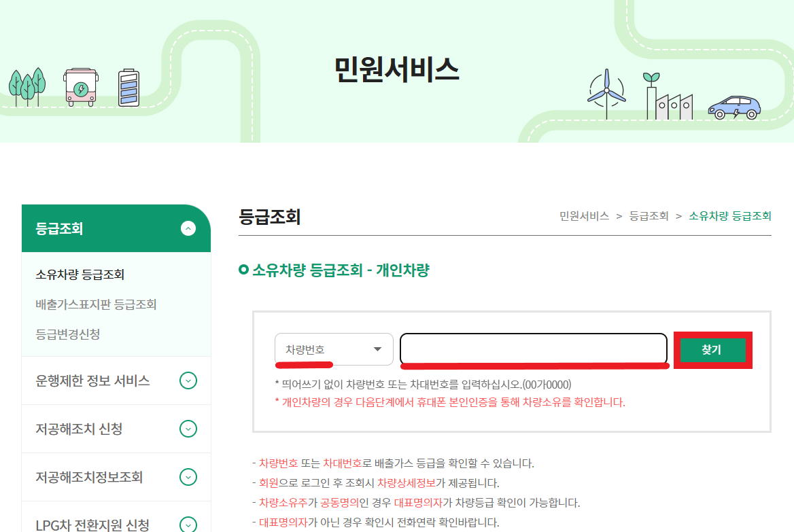Image resolution: width=794 pixels, height=532 pixels.
Task: Click the line mentioning 공동명의
Action: (x=416, y=503)
